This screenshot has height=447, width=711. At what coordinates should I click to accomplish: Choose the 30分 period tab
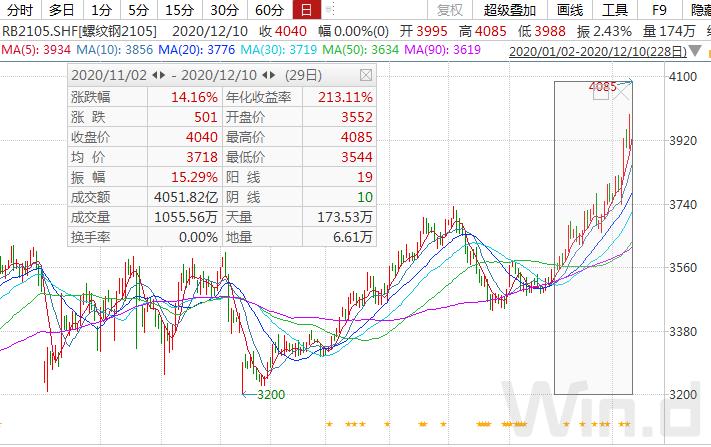click(x=224, y=10)
